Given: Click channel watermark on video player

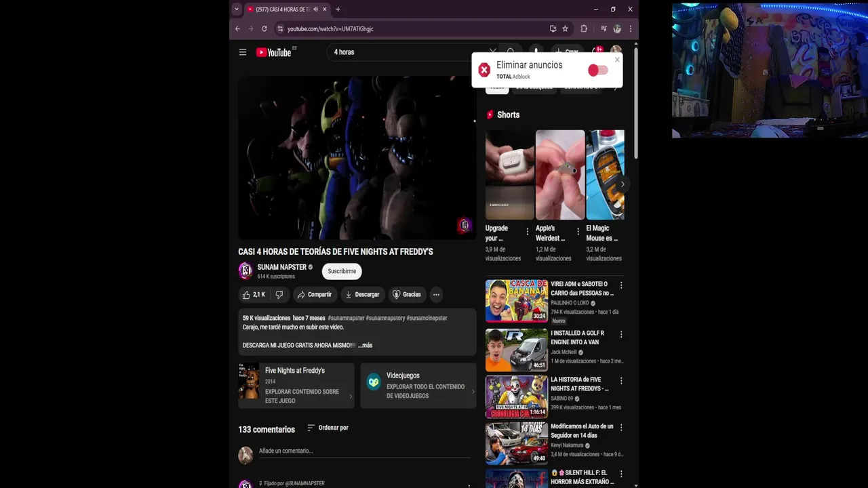Looking at the screenshot, I should pos(464,225).
